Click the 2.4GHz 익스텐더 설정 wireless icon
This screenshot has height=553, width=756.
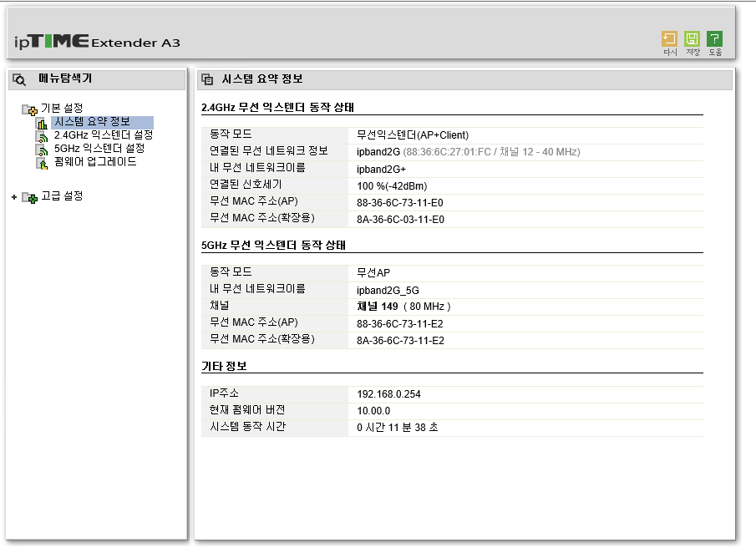pyautogui.click(x=42, y=136)
